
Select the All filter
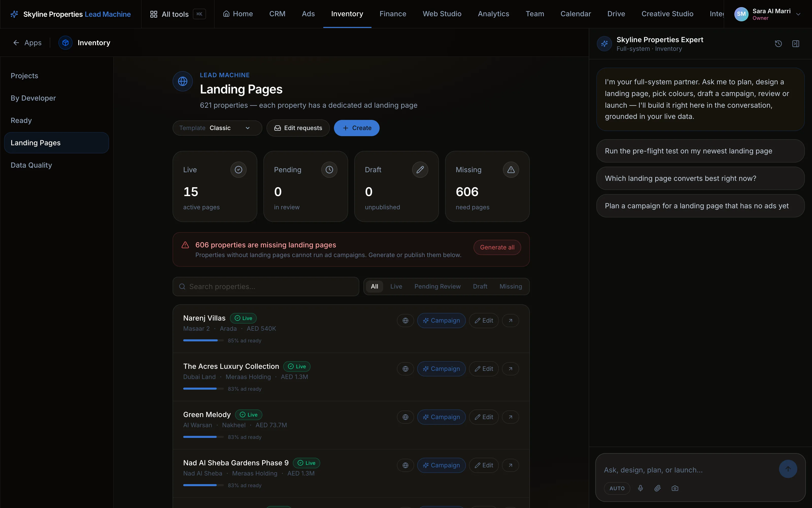[375, 286]
